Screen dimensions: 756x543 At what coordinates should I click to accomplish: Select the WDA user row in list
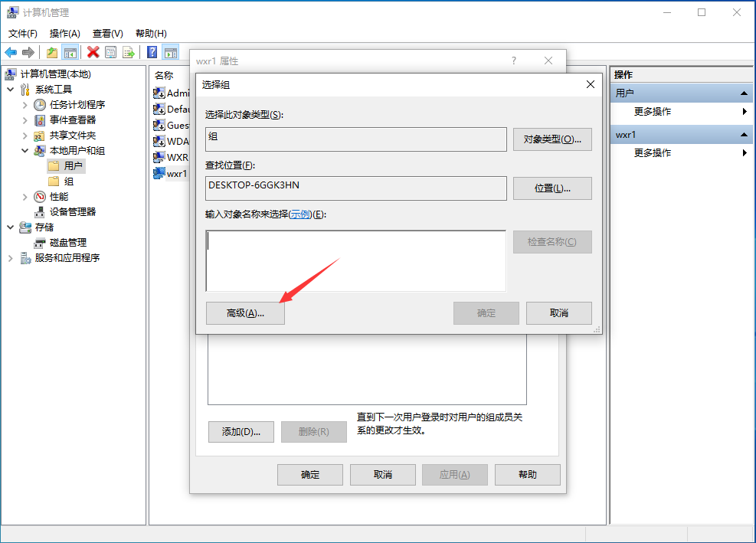pyautogui.click(x=171, y=141)
